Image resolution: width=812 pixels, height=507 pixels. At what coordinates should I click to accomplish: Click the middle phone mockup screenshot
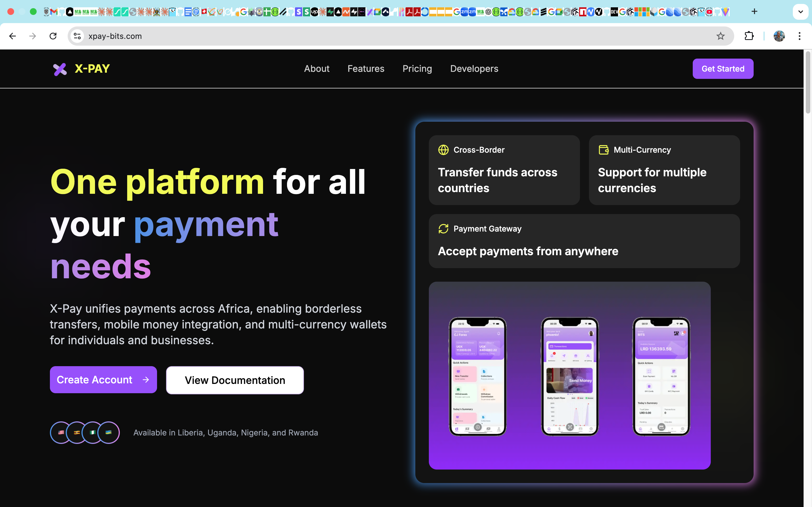pos(570,377)
